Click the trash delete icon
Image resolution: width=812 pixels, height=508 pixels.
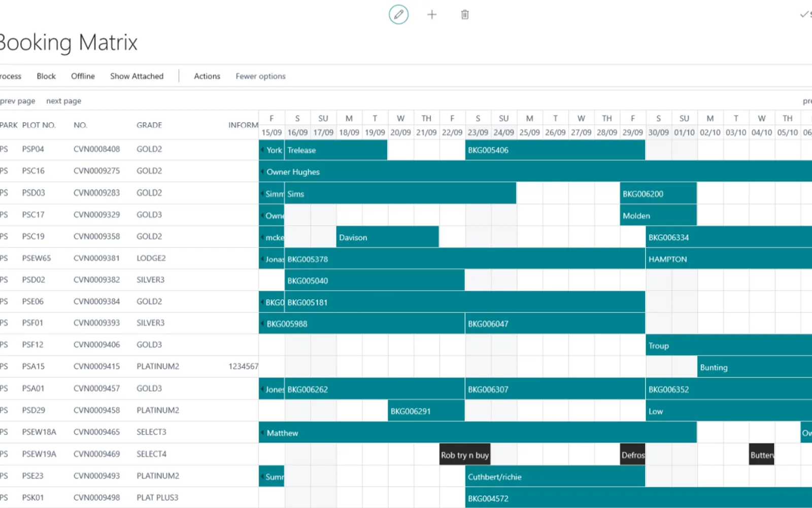click(465, 14)
